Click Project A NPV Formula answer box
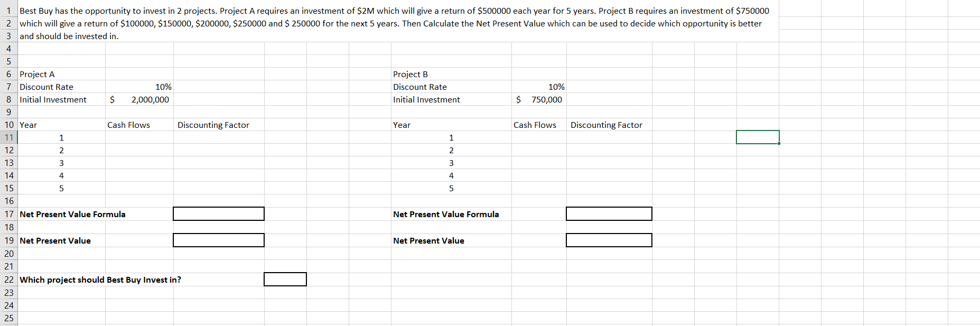This screenshot has height=326, width=980. pos(219,214)
